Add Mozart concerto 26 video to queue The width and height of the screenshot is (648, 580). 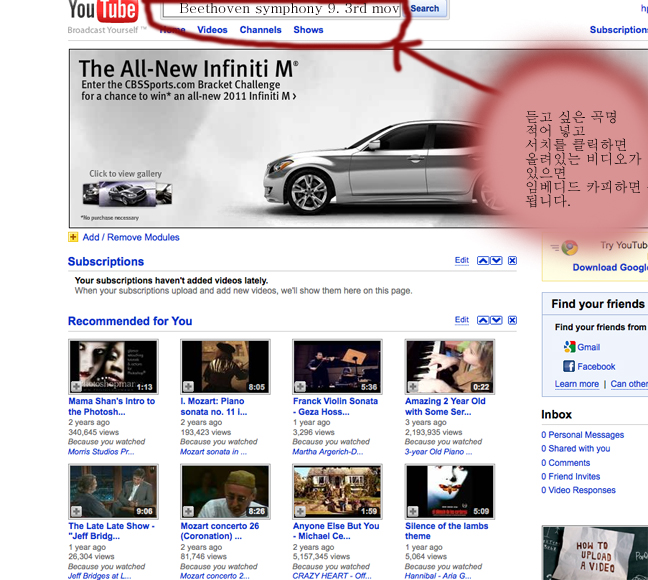pyautogui.click(x=188, y=511)
